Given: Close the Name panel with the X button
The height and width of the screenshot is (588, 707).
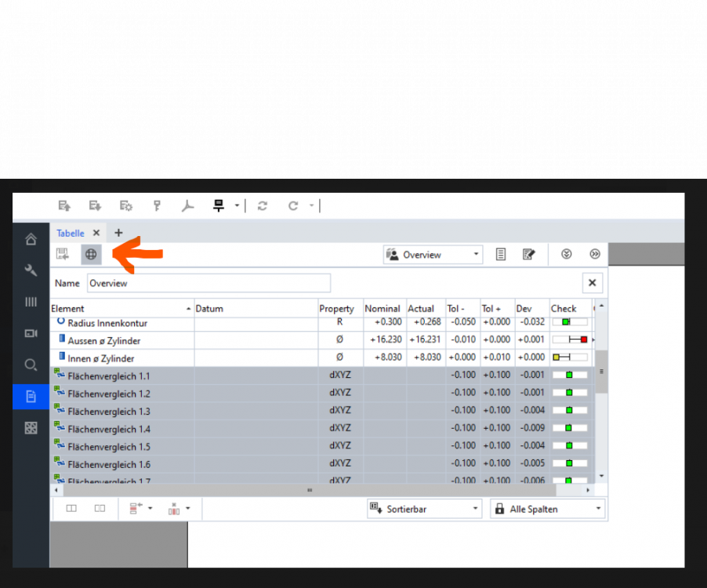Looking at the screenshot, I should tap(592, 283).
